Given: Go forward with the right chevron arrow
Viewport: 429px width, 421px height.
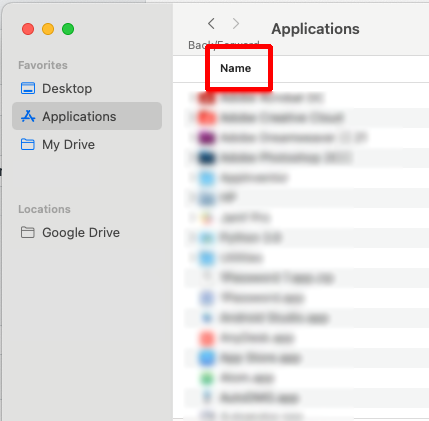Looking at the screenshot, I should pos(236,24).
